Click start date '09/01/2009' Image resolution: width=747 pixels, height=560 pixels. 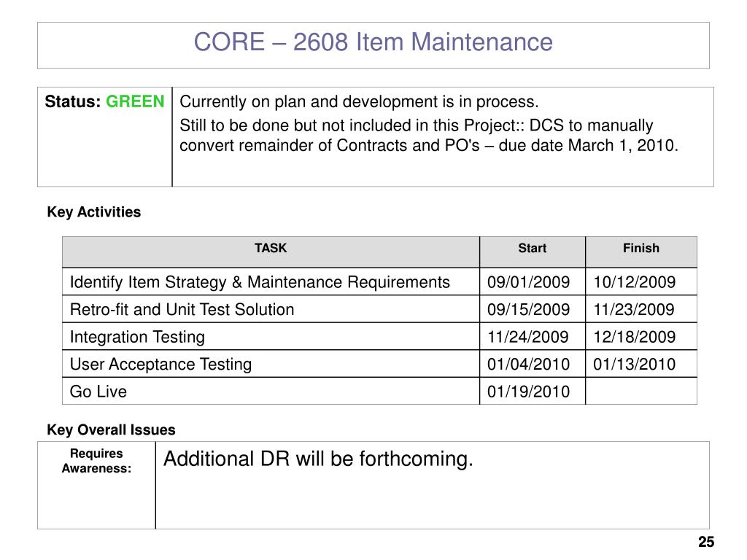[x=528, y=282]
